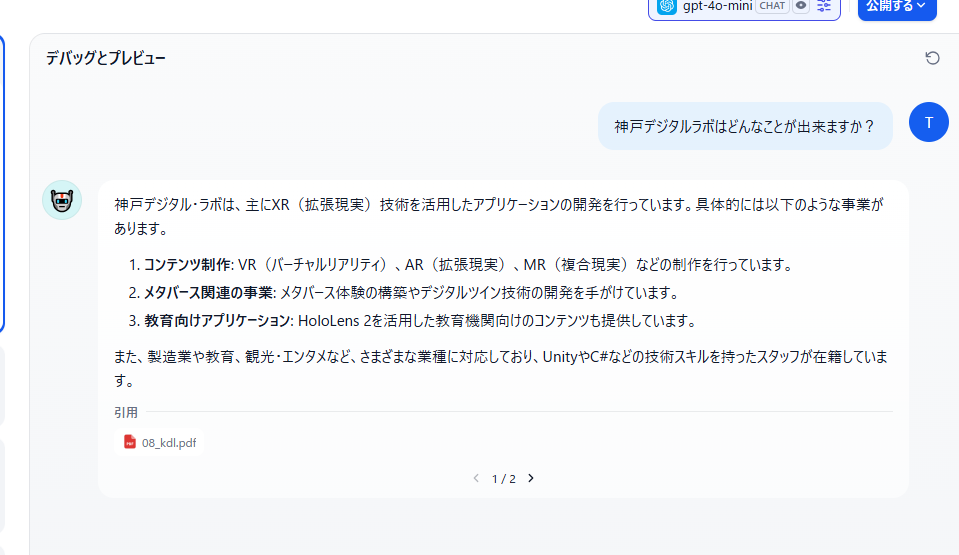Image resolution: width=959 pixels, height=555 pixels.
Task: Click the 1 / 2 response page indicator
Action: click(x=503, y=479)
